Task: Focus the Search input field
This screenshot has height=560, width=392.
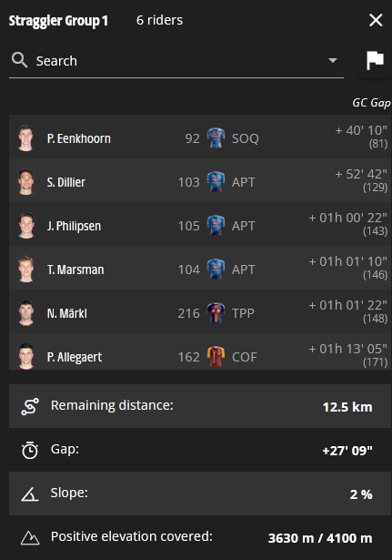Action: click(176, 61)
